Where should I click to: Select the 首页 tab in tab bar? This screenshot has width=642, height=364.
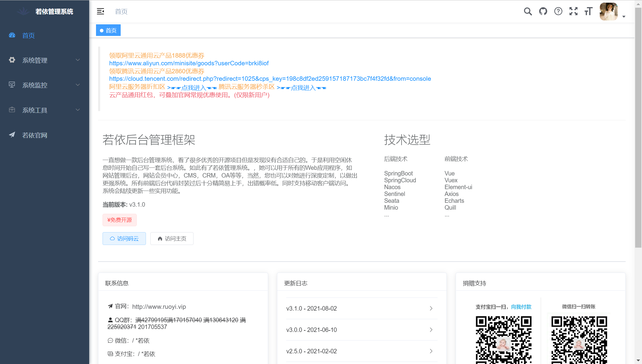pyautogui.click(x=108, y=30)
